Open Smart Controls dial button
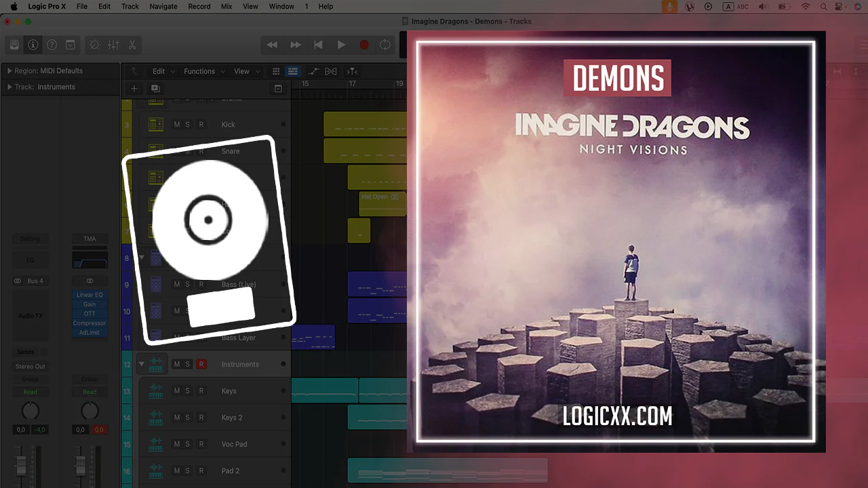 [94, 45]
